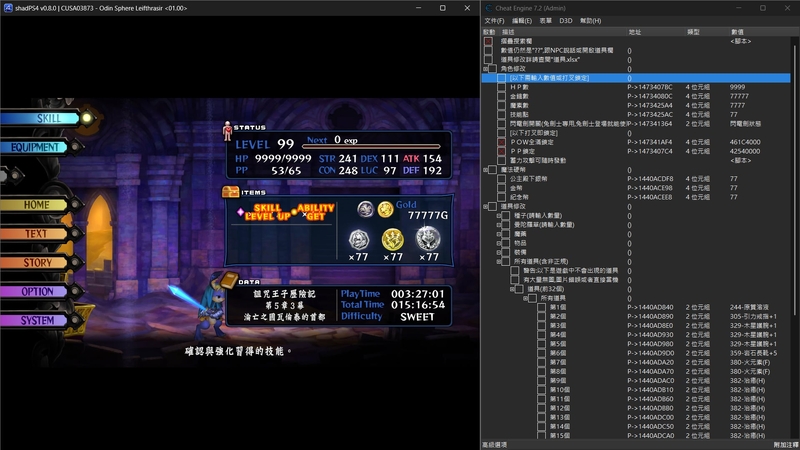Tick the checkbox for 第6個 item
Image resolution: width=800 pixels, height=450 pixels.
[541, 354]
